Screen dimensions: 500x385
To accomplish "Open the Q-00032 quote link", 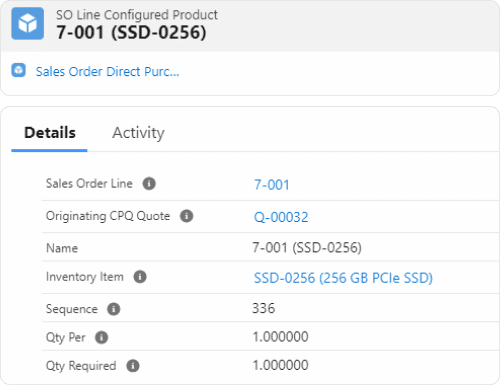I will [x=281, y=217].
